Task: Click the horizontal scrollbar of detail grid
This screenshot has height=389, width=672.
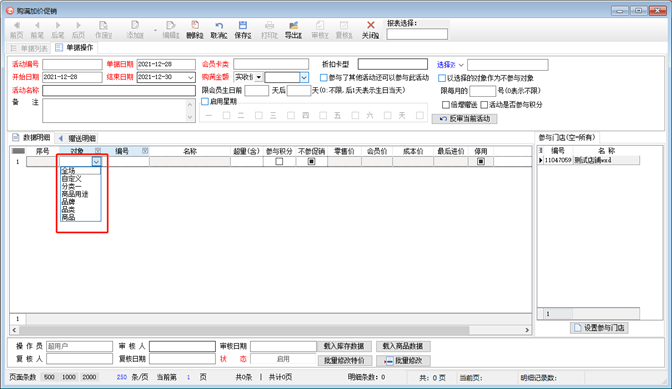Action: coord(244,330)
